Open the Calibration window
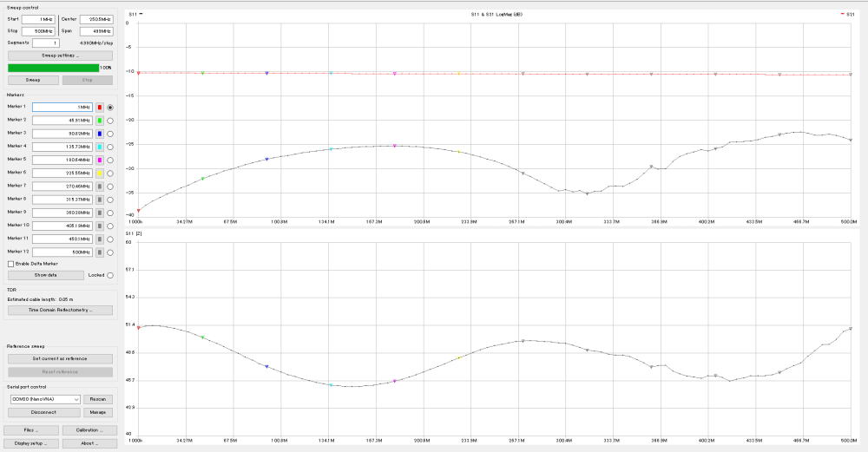 tap(89, 429)
